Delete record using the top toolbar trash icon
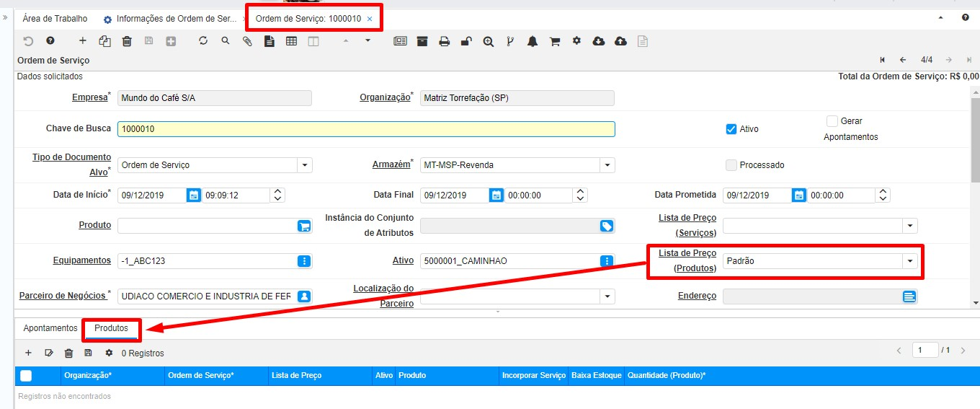980x409 pixels. (x=127, y=42)
